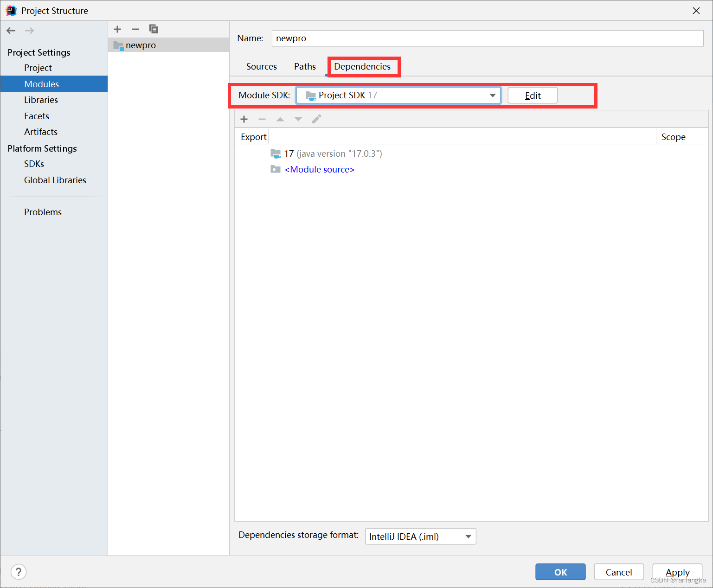Open the Module SDK dropdown
The width and height of the screenshot is (713, 588).
pyautogui.click(x=398, y=96)
